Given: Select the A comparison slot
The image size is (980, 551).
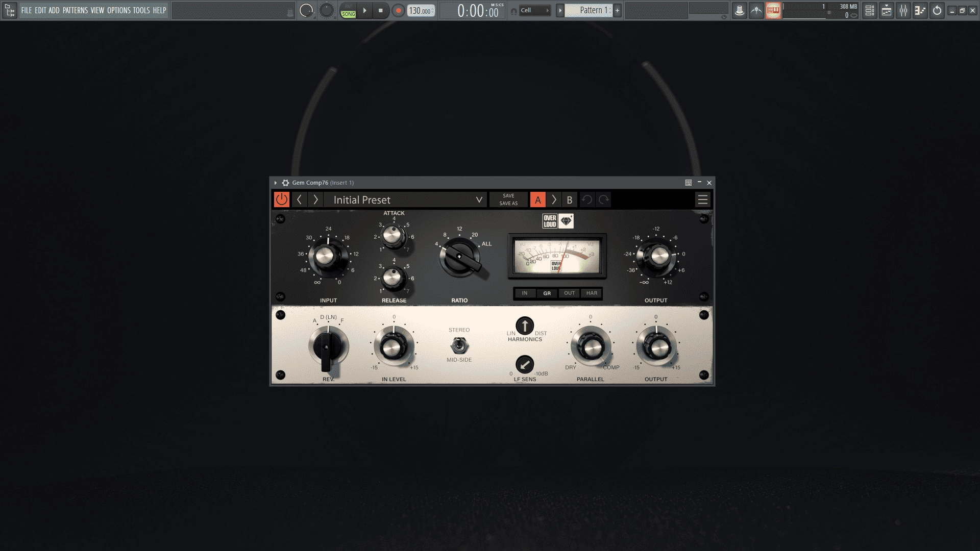Looking at the screenshot, I should click(x=537, y=199).
